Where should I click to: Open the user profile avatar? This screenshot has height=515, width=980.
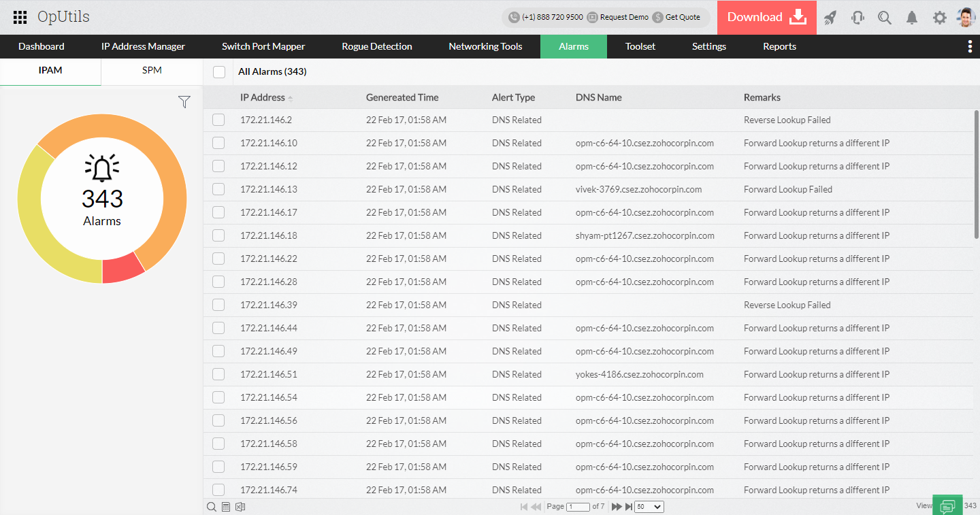point(966,18)
